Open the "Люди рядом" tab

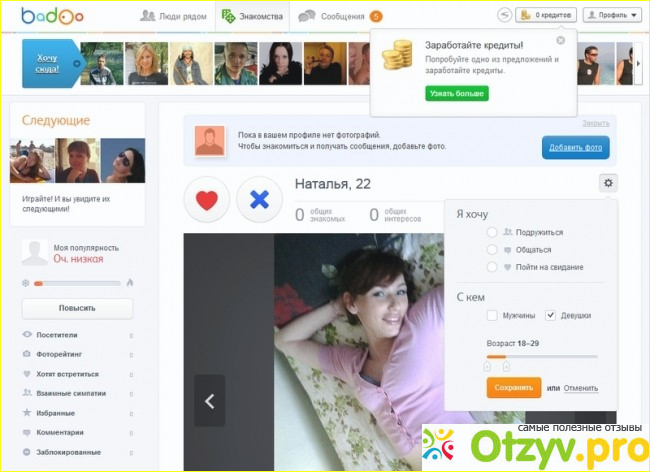(x=175, y=16)
